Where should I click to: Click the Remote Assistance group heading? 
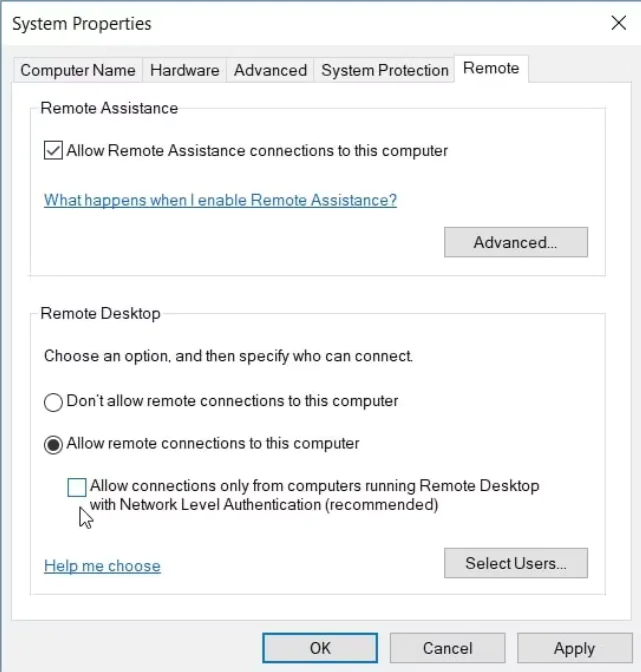[x=109, y=108]
